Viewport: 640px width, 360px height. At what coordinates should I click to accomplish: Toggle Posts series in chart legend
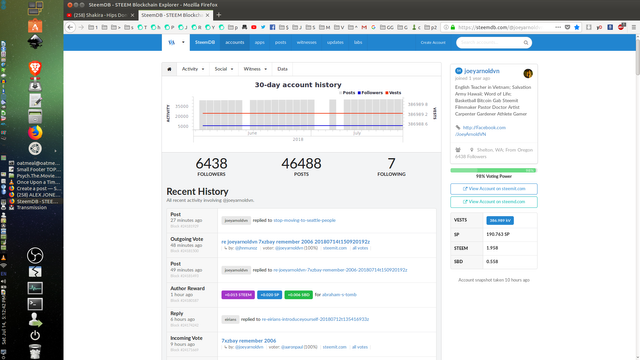(347, 93)
